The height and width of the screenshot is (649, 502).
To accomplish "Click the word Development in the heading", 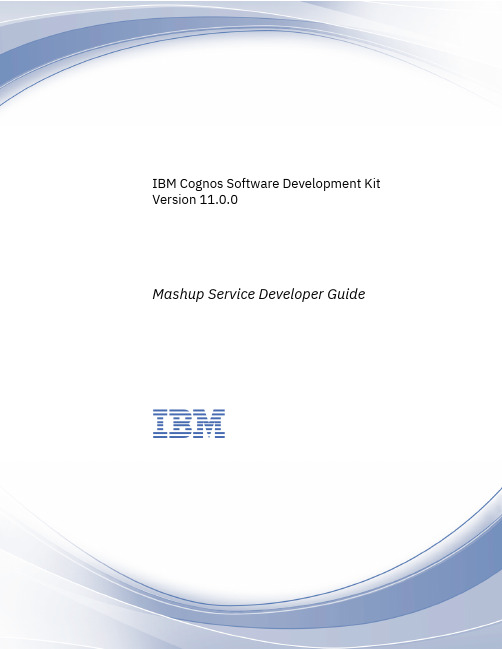I will (322, 184).
